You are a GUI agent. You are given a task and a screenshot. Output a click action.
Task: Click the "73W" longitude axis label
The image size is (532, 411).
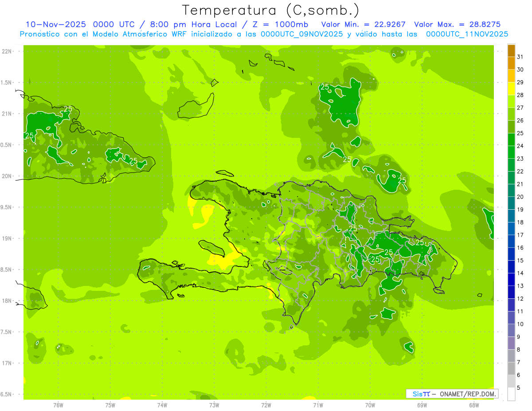click(x=214, y=405)
